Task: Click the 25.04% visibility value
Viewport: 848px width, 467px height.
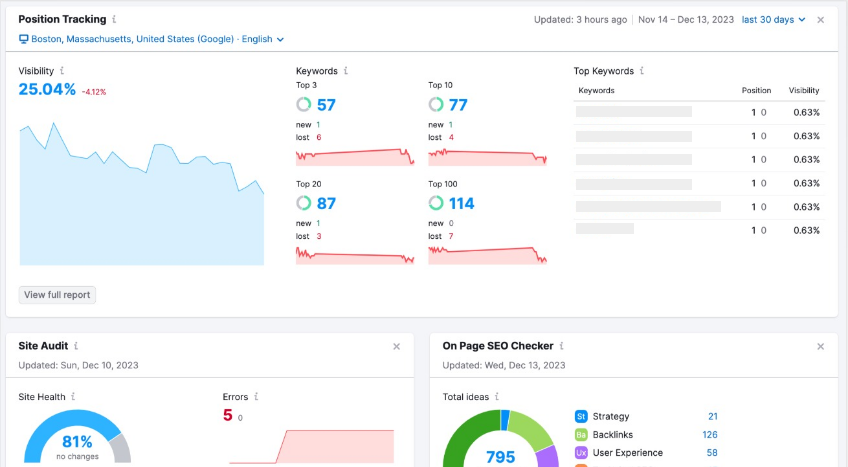Action: [x=47, y=89]
